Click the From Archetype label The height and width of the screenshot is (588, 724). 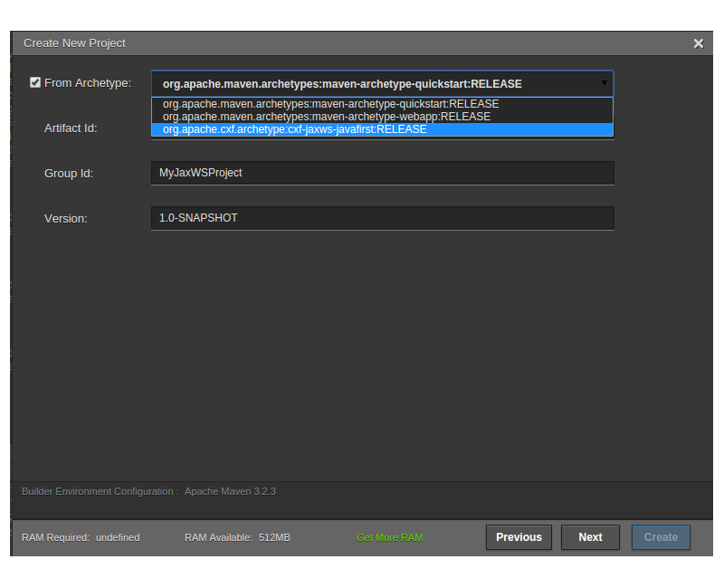[88, 83]
